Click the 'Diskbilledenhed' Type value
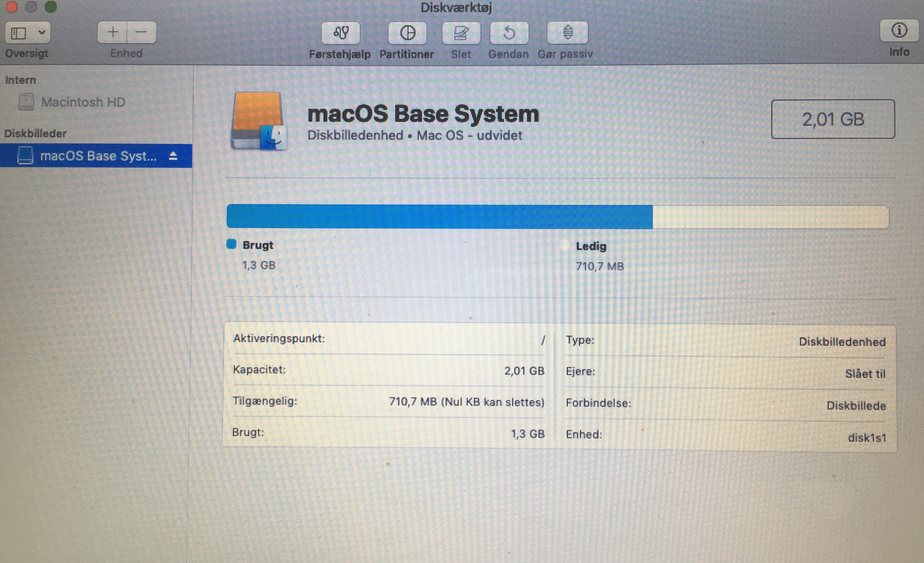This screenshot has height=563, width=924. coord(842,342)
